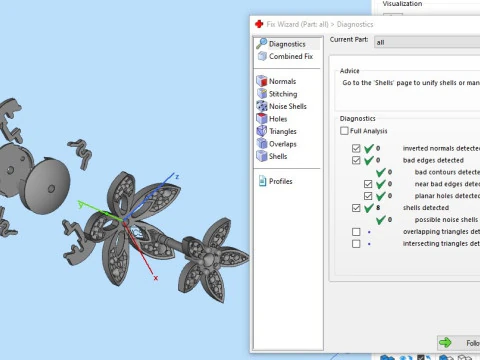Open the Normals page
Viewport: 480px width, 360px height.
click(282, 81)
